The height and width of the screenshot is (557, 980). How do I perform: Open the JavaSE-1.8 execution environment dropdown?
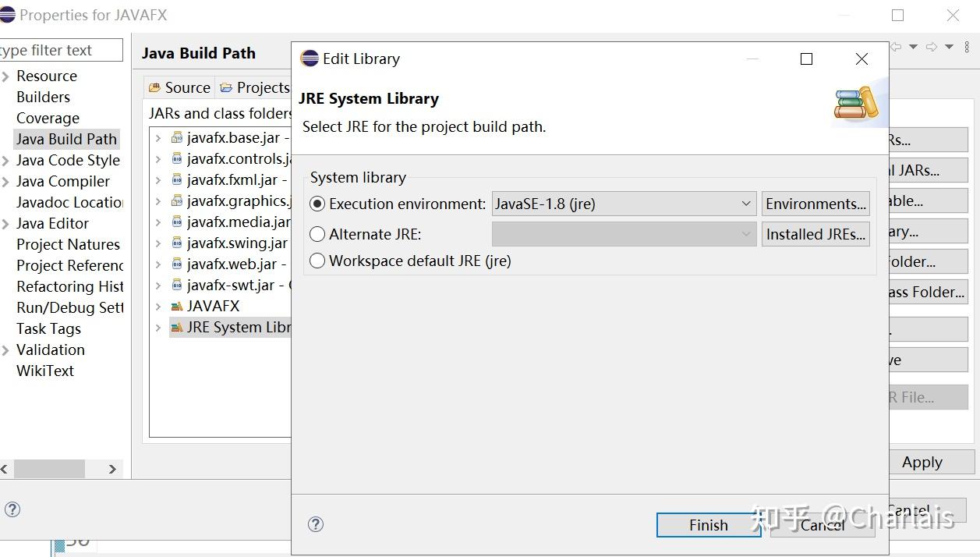(624, 204)
